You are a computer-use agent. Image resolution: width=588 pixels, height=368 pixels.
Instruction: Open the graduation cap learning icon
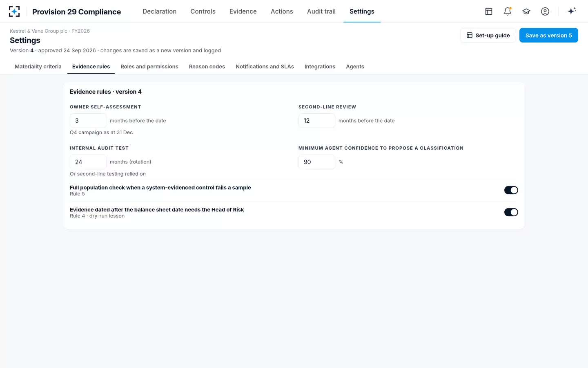(526, 11)
